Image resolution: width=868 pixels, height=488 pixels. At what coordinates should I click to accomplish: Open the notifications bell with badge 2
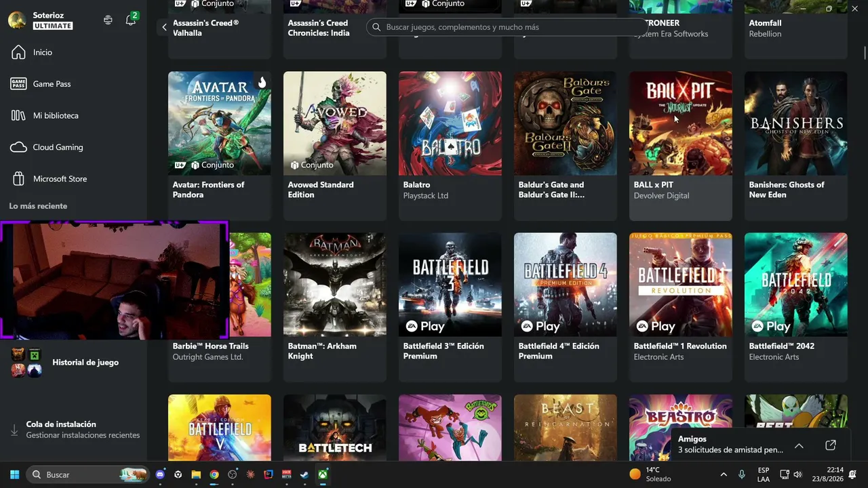coord(131,20)
